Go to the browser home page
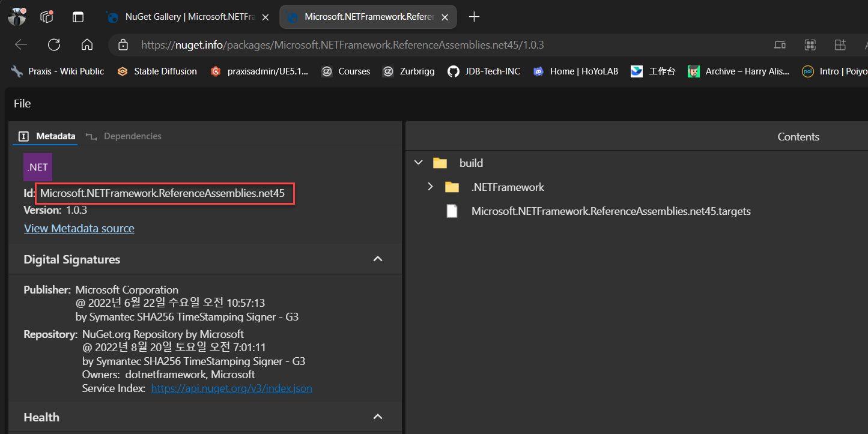This screenshot has height=434, width=868. coord(87,44)
